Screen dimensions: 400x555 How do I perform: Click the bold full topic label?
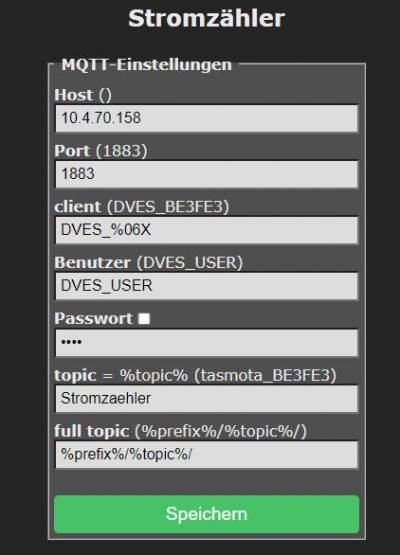91,431
